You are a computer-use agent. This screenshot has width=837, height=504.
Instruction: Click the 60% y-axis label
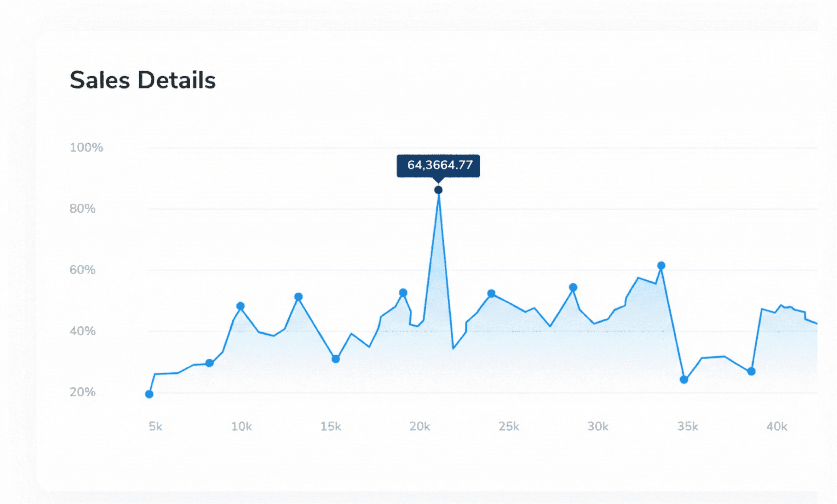point(83,270)
